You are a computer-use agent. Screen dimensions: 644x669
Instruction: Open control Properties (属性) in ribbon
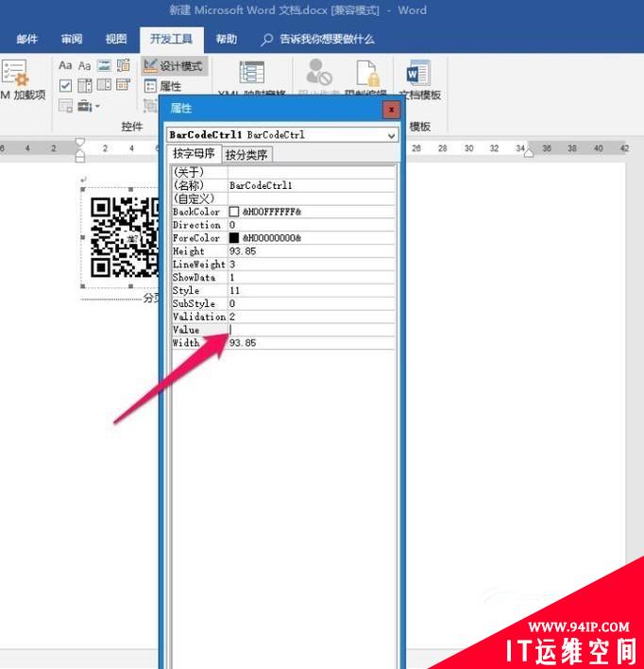click(x=163, y=86)
